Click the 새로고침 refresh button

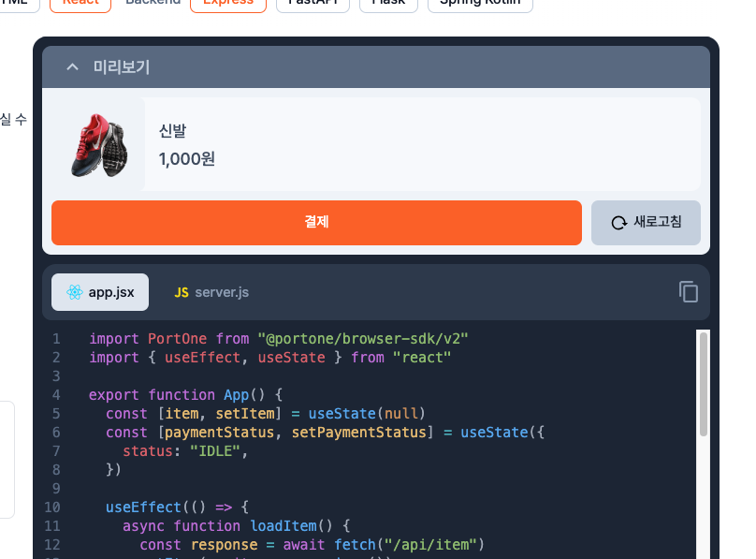click(x=646, y=222)
